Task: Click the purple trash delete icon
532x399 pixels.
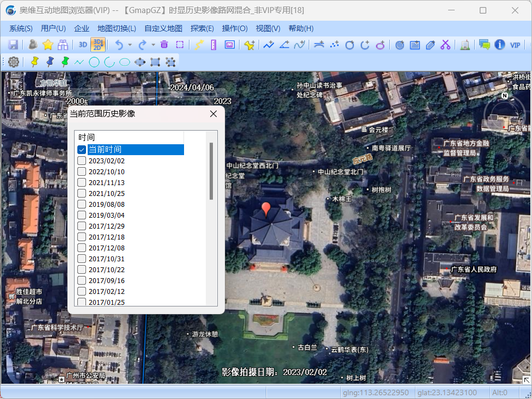Action: pyautogui.click(x=164, y=45)
